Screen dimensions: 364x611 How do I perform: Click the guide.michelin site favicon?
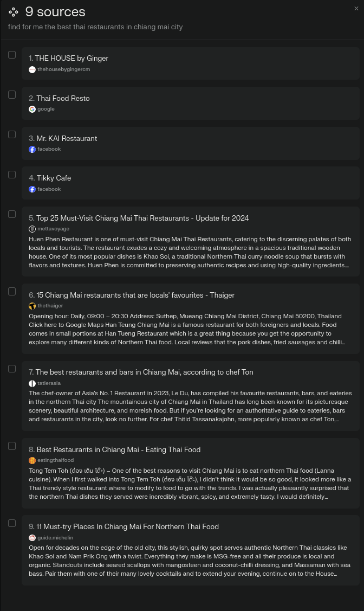pos(32,537)
